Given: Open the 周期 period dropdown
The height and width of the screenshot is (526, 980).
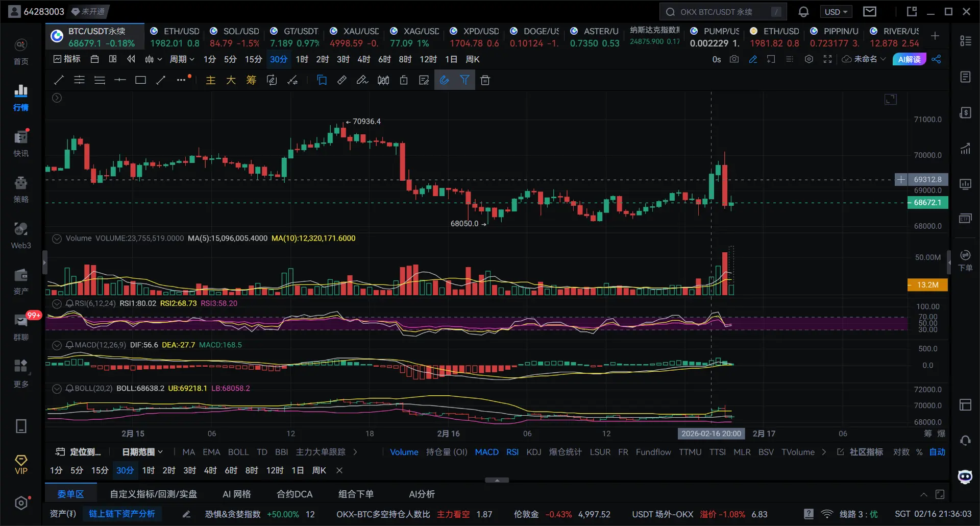Looking at the screenshot, I should click(x=182, y=59).
